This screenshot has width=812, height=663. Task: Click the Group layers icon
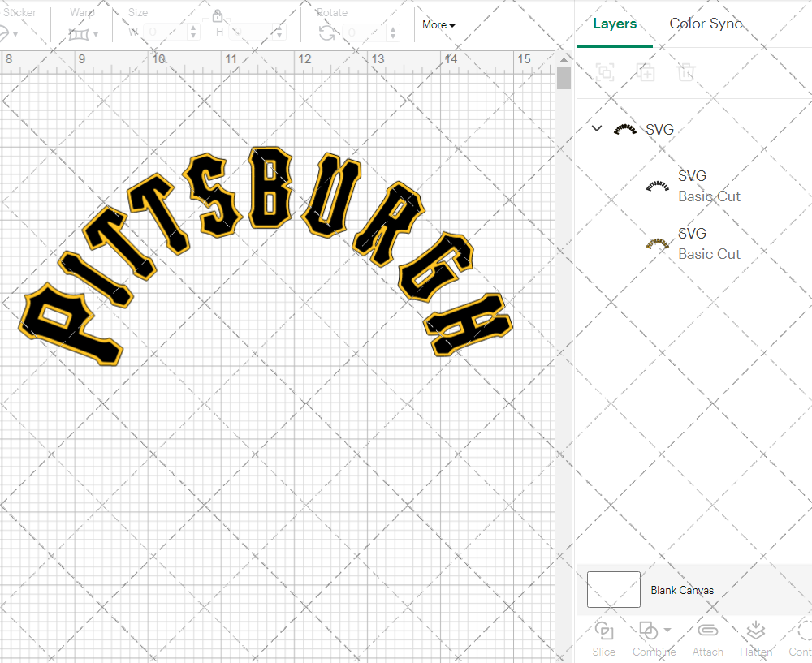tap(605, 72)
